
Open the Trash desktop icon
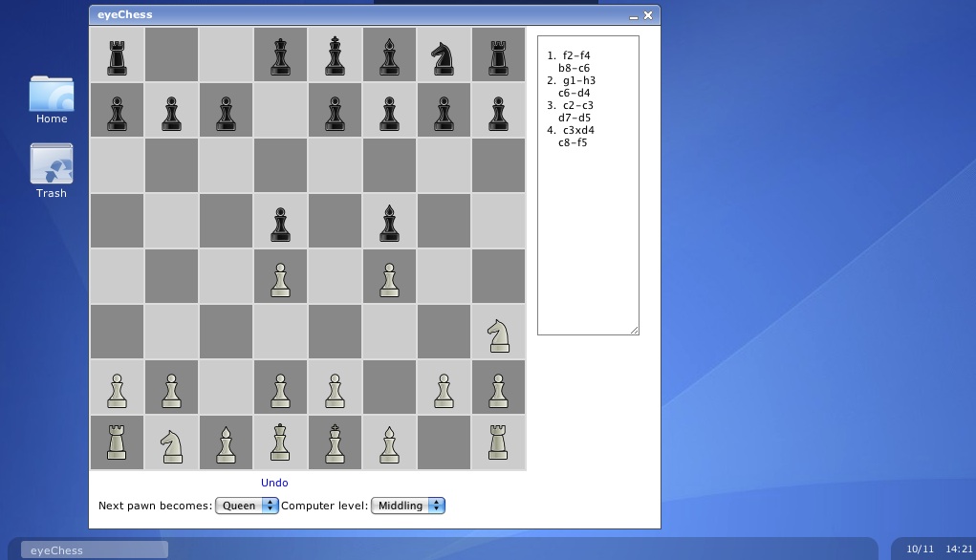pyautogui.click(x=52, y=171)
